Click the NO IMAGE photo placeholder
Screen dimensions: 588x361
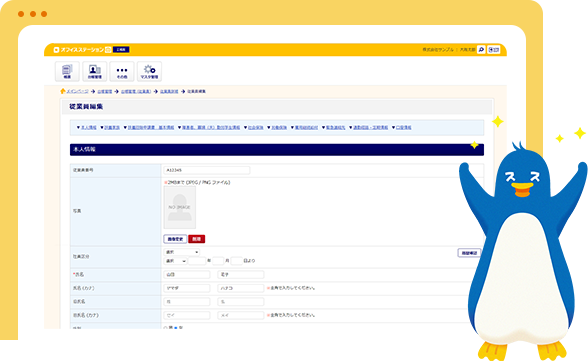coord(180,207)
